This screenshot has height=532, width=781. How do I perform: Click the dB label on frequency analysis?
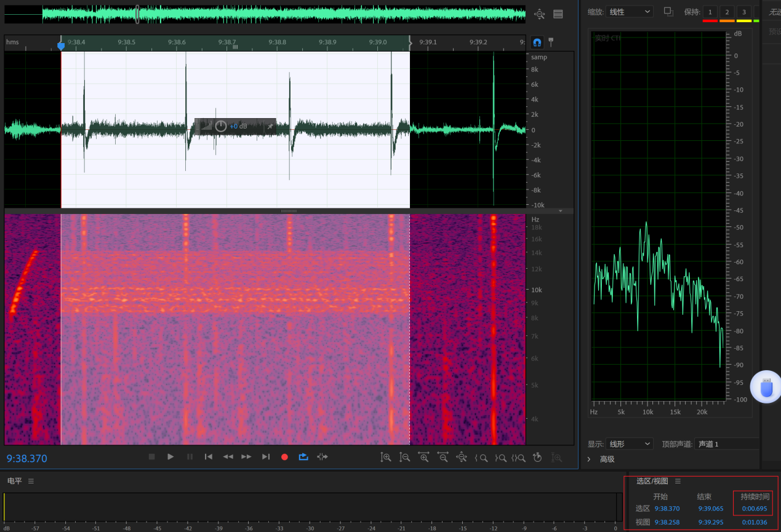point(738,34)
